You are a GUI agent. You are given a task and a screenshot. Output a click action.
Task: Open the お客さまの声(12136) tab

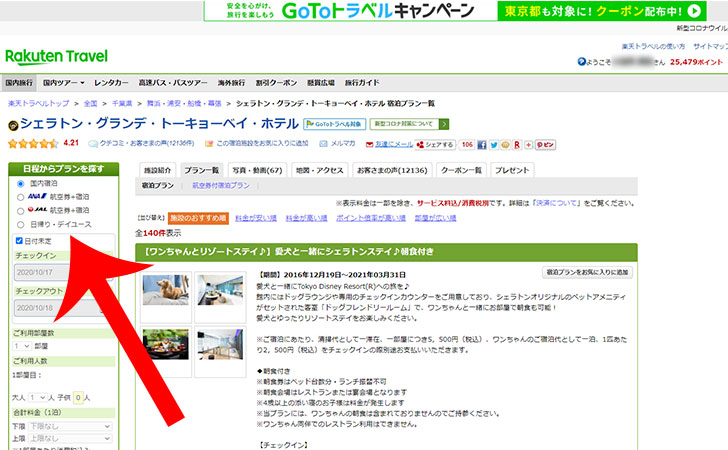[x=392, y=170]
